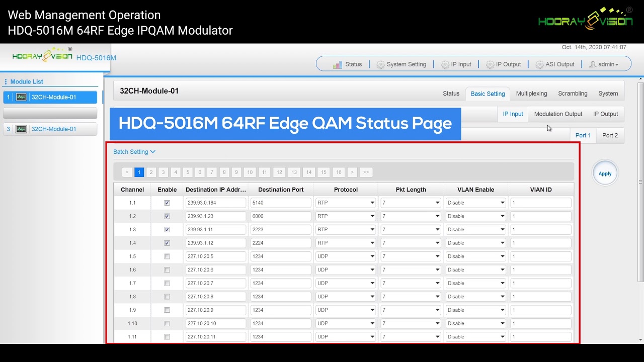Click the round Apply button
Viewport: 644px width, 362px height.
click(605, 173)
